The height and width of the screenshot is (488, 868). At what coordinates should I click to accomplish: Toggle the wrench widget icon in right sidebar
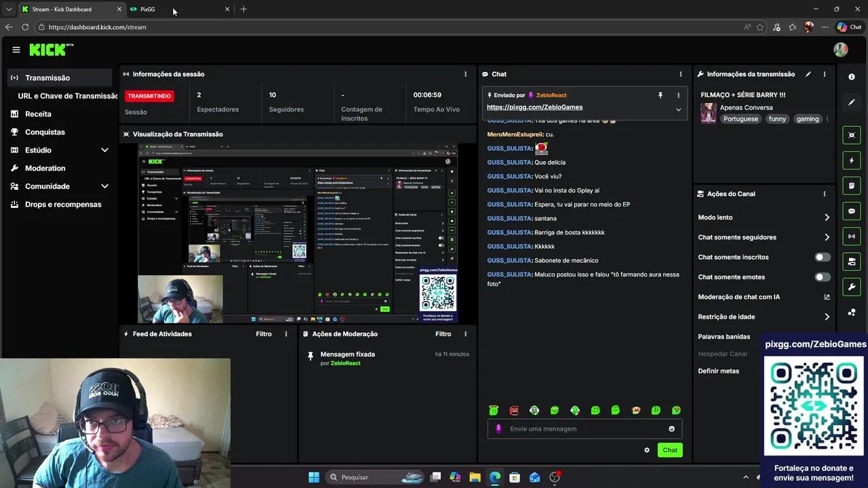[852, 287]
